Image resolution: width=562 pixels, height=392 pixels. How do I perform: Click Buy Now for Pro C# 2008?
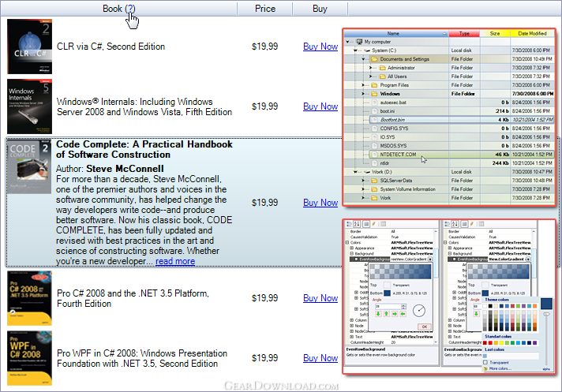tap(320, 298)
